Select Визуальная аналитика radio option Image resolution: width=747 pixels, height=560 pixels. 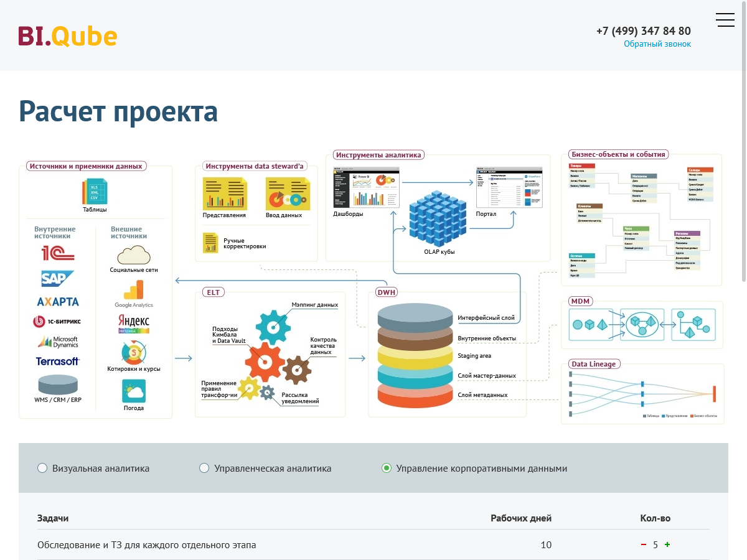(42, 468)
